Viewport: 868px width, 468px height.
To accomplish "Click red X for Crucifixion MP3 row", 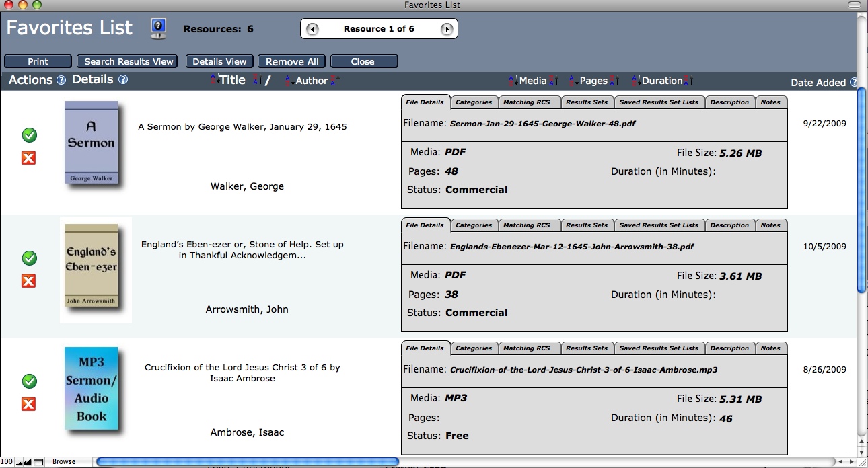I will click(x=28, y=404).
